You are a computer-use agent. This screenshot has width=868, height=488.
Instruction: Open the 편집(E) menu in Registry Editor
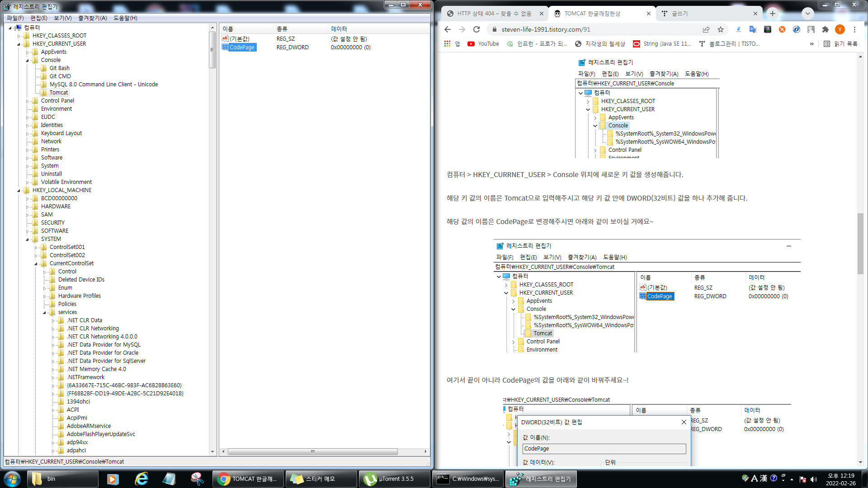(39, 18)
